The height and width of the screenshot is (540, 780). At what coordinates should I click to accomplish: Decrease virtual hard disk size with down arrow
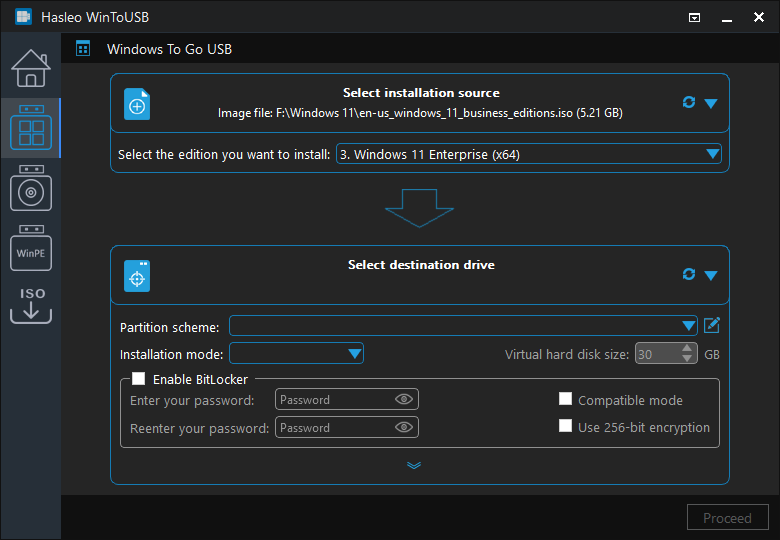click(x=687, y=359)
